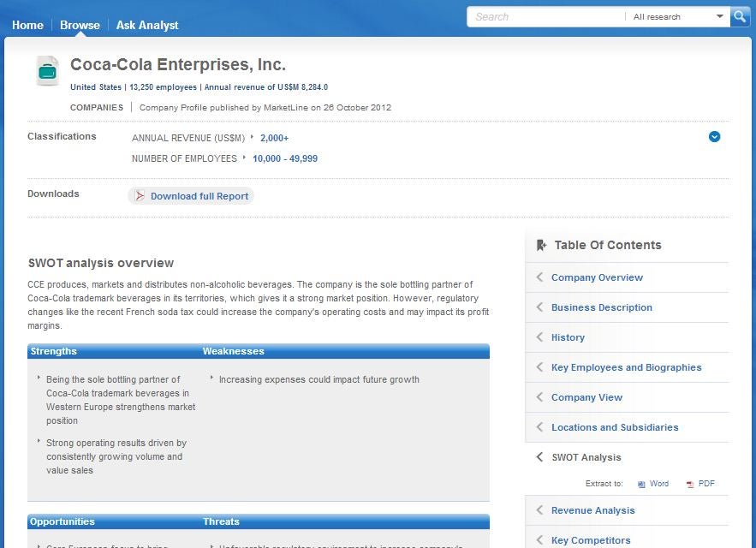Click the Classifications label
The height and width of the screenshot is (548, 756).
tap(62, 136)
